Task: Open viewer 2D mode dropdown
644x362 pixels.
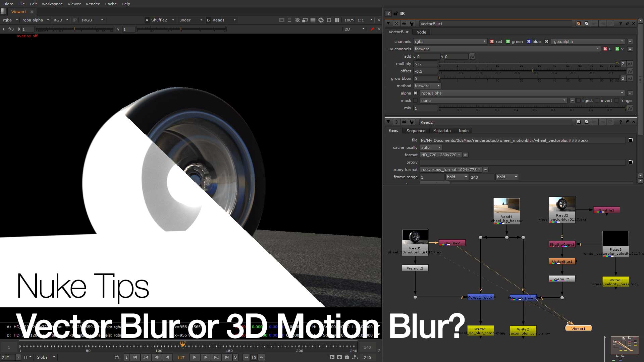Action: (354, 29)
